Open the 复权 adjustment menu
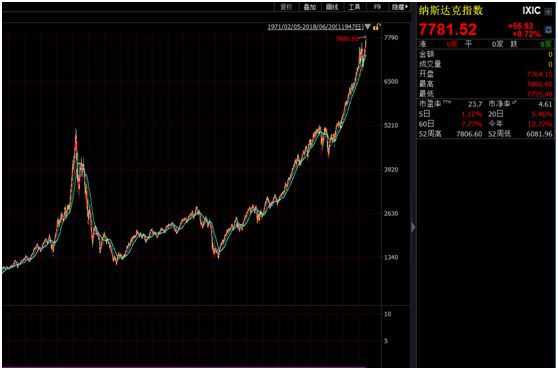Image resolution: width=558 pixels, height=370 pixels. (286, 7)
